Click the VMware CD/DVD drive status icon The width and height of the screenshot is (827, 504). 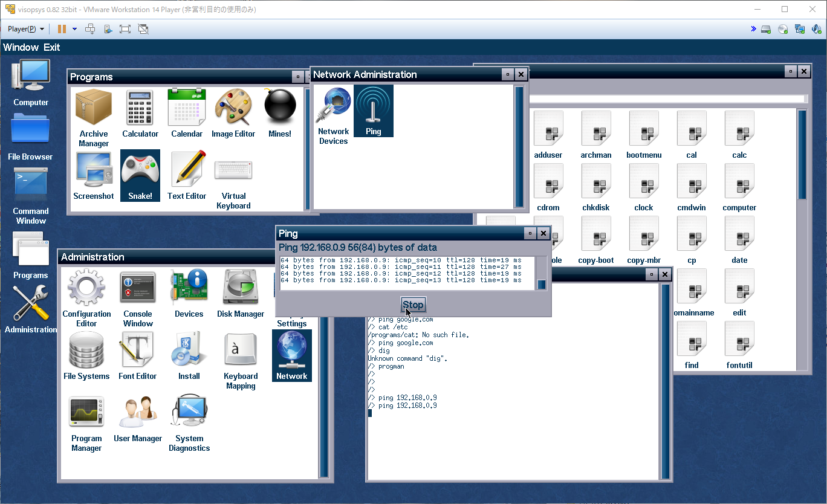(x=783, y=28)
